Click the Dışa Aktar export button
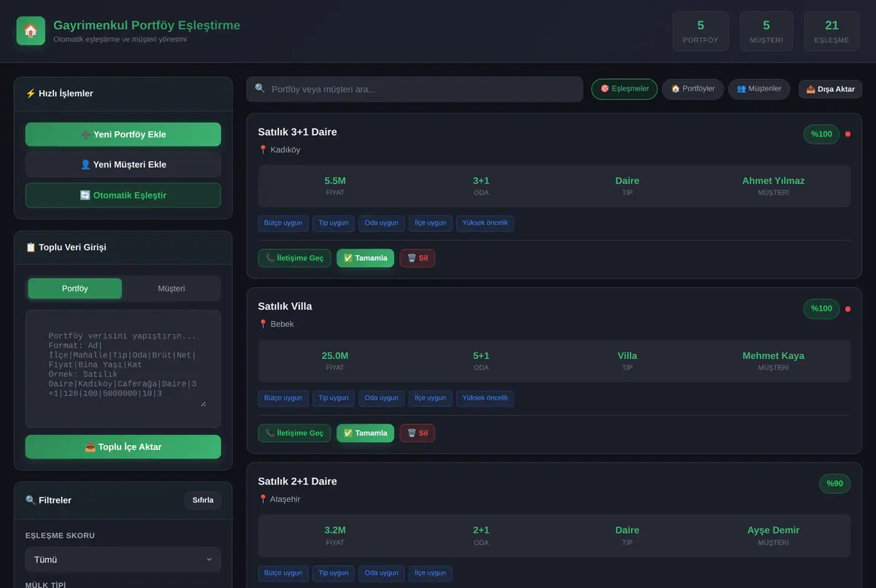 [830, 89]
